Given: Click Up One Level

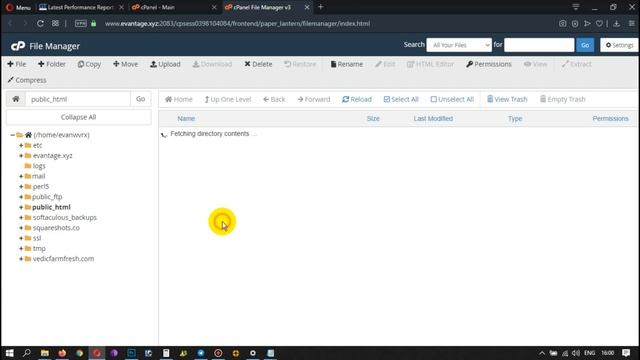Looking at the screenshot, I should pyautogui.click(x=228, y=99).
